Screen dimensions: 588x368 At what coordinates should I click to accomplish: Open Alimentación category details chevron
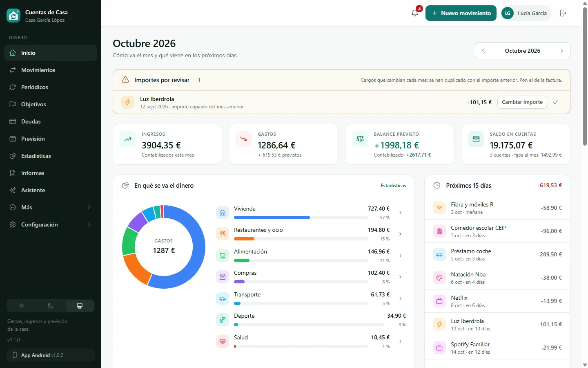pyautogui.click(x=401, y=256)
